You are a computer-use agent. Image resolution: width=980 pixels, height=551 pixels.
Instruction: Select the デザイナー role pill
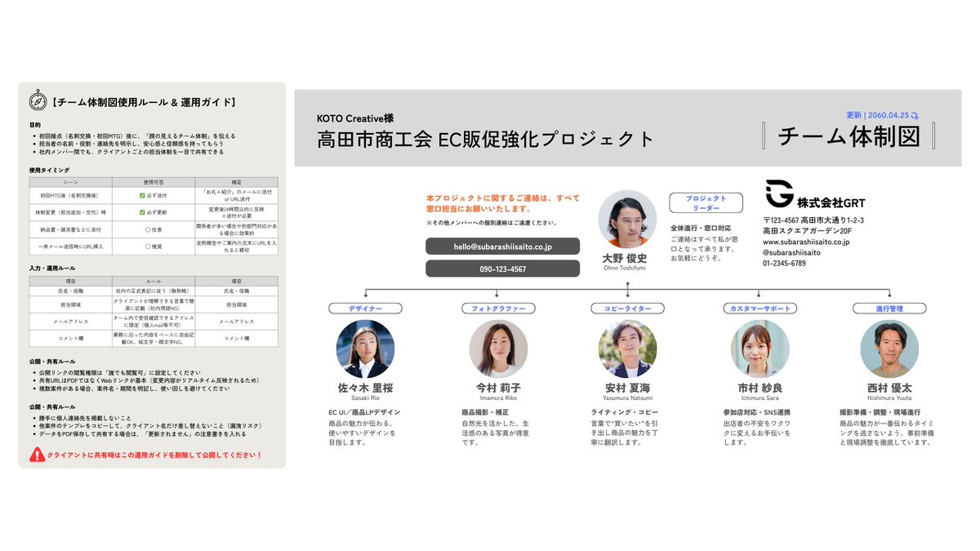[364, 308]
